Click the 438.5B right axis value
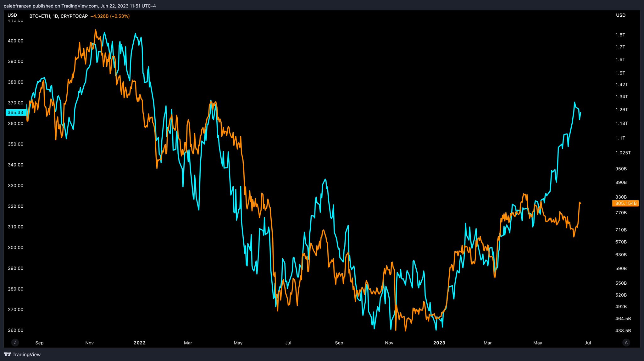Image resolution: width=644 pixels, height=361 pixels. tap(623, 331)
